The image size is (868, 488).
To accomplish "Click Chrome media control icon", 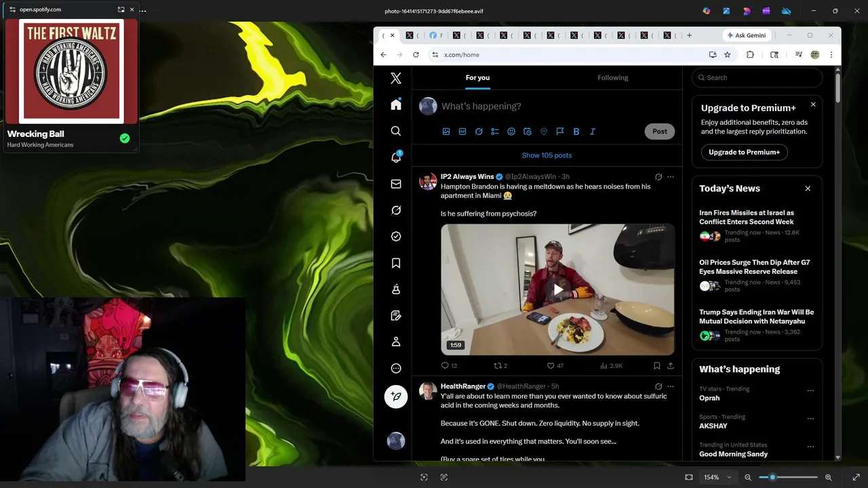I will [x=799, y=55].
